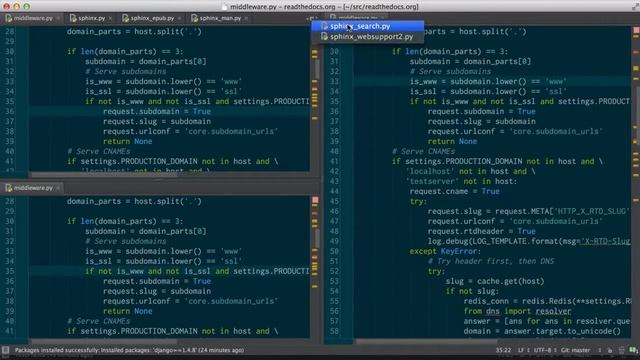This screenshot has height=360, width=640.
Task: Click 'return None' in top-left pane line 39
Action: pyautogui.click(x=127, y=141)
